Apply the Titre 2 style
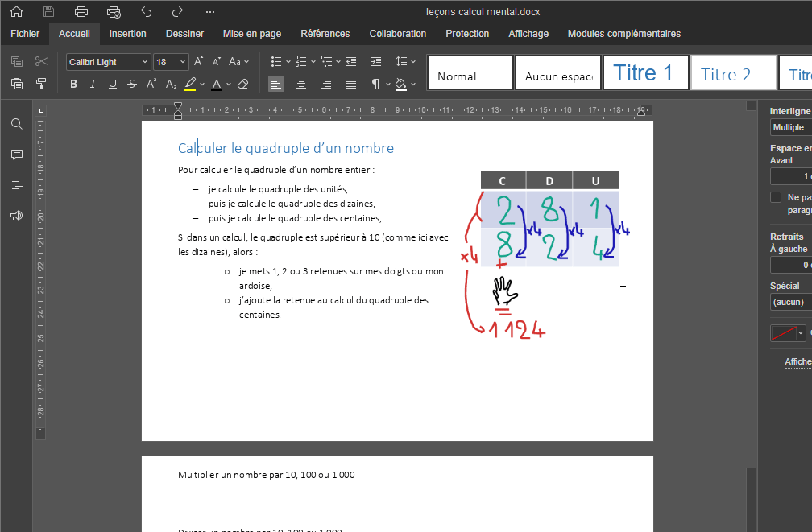812x532 pixels. pos(734,73)
